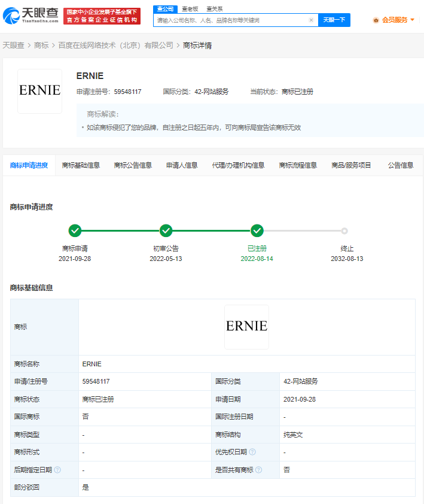Go to 商标 breadcrumb link
Screen dimensions: 424x504
[41, 45]
